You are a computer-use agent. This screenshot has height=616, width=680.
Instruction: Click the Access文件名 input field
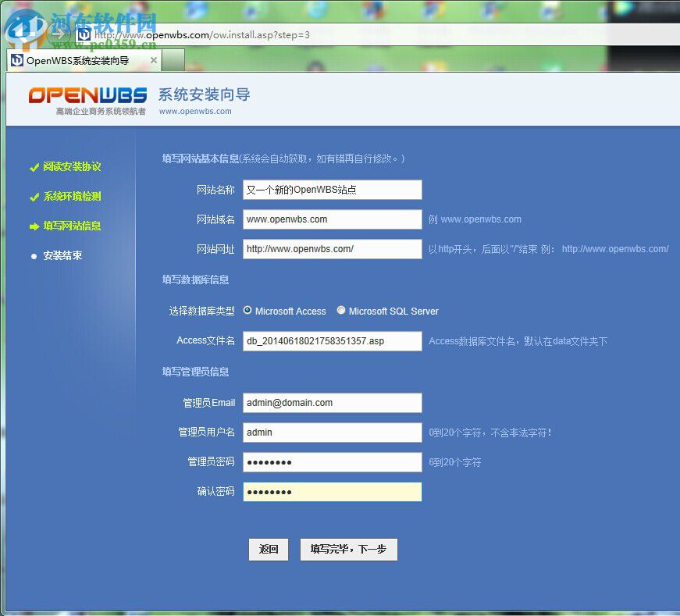(331, 340)
